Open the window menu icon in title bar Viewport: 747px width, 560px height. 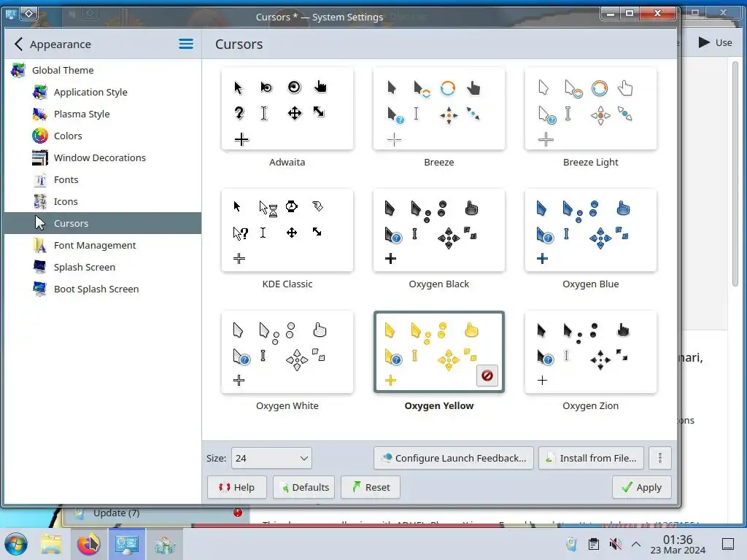click(x=11, y=14)
